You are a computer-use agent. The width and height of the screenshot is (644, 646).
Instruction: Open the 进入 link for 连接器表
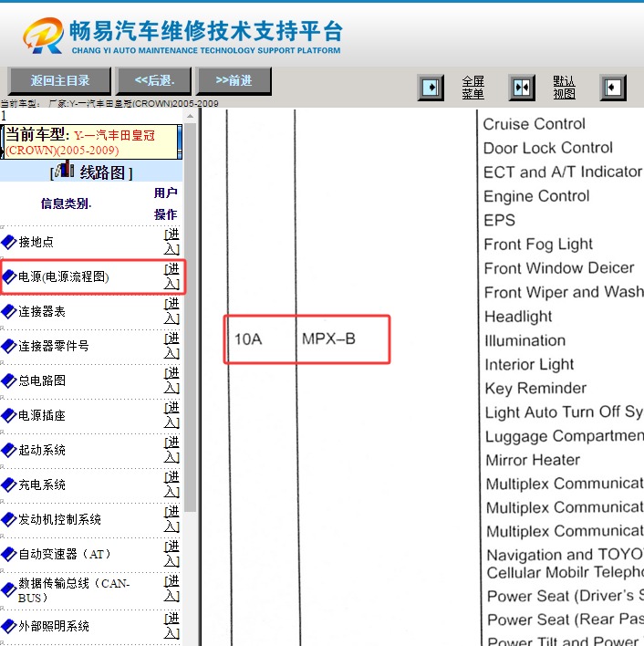[171, 311]
